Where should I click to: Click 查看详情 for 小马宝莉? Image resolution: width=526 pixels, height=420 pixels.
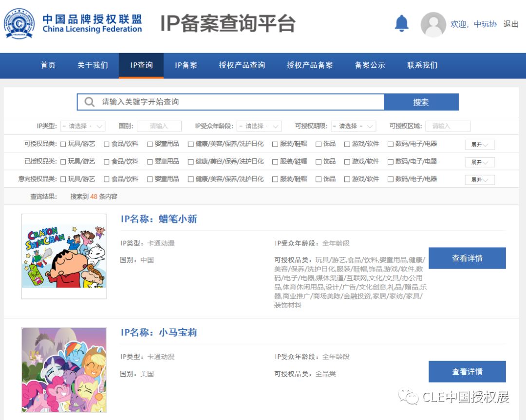click(467, 371)
